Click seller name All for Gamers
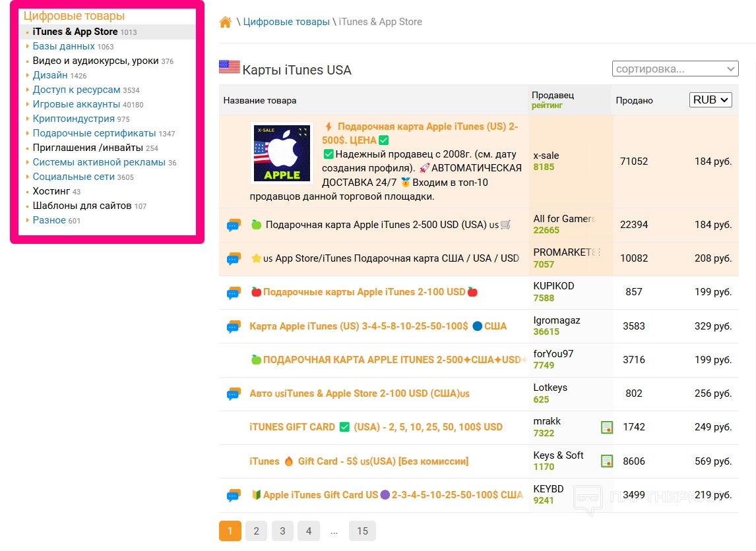 click(x=564, y=219)
